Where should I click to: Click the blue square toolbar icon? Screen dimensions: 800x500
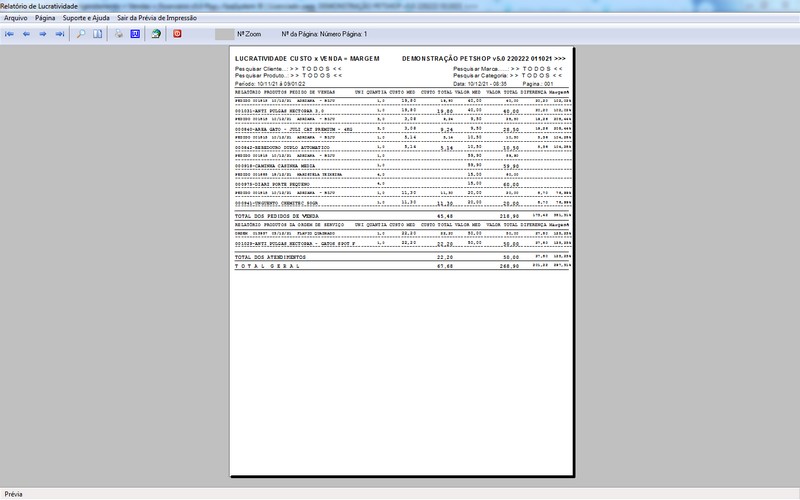[134, 34]
